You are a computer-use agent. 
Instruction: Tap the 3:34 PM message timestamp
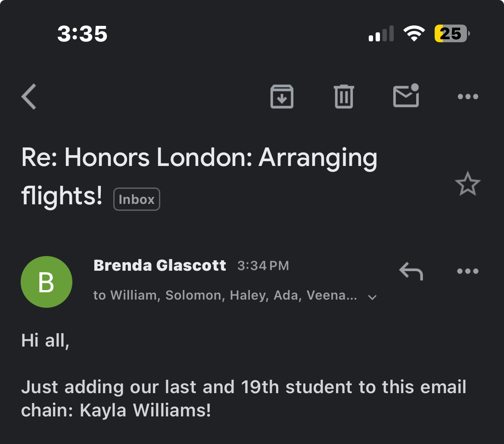(263, 266)
